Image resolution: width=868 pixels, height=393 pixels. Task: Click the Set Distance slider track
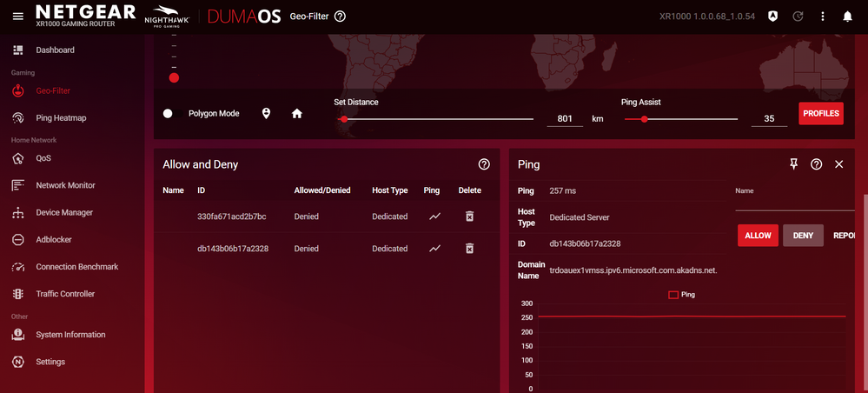(435, 118)
